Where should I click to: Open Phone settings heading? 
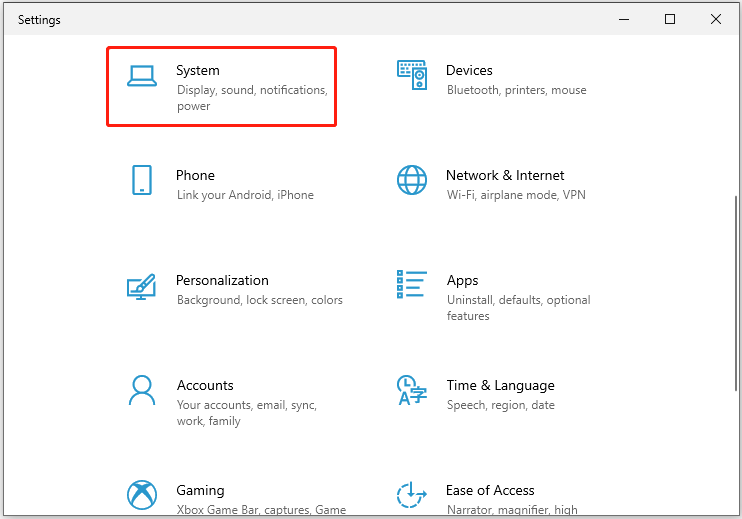[195, 175]
